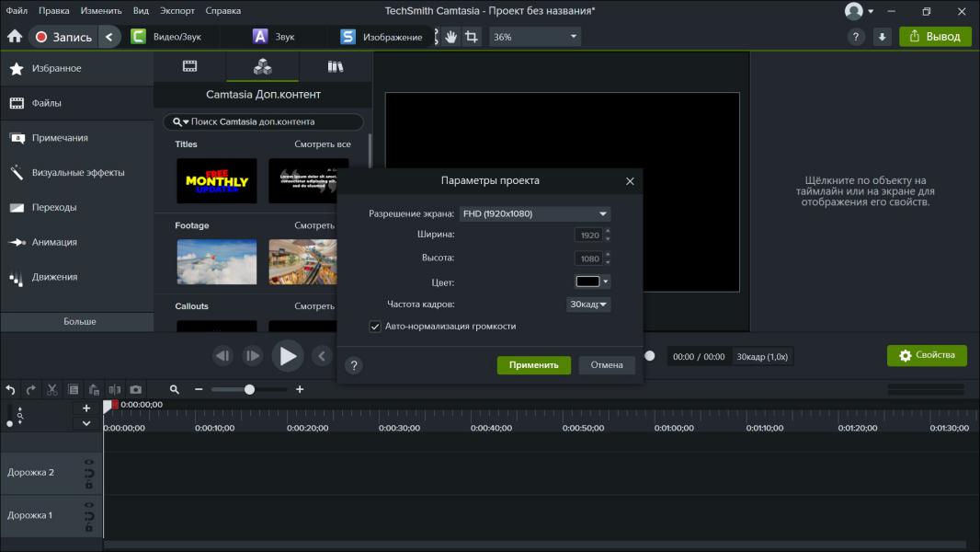Switch to the Переходы tab
This screenshot has width=980, height=552.
pos(54,207)
